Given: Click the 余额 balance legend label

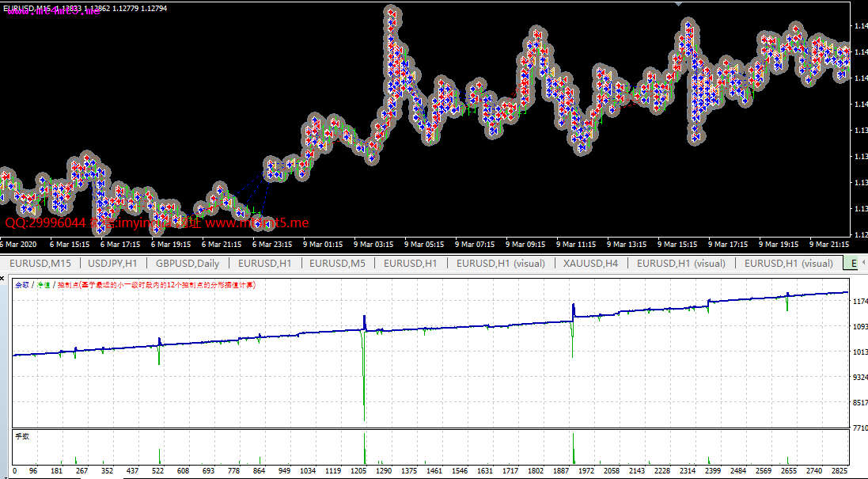Looking at the screenshot, I should [21, 285].
